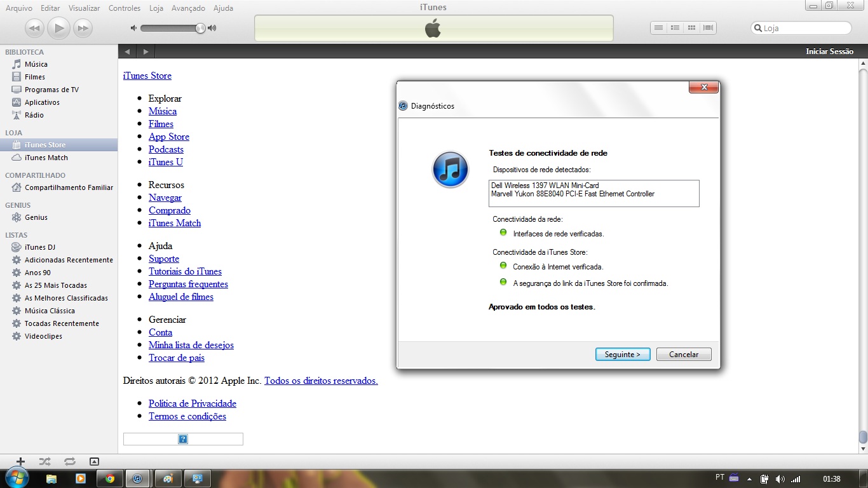The height and width of the screenshot is (488, 868).
Task: Show artwork viewer button at bottom
Action: click(94, 462)
